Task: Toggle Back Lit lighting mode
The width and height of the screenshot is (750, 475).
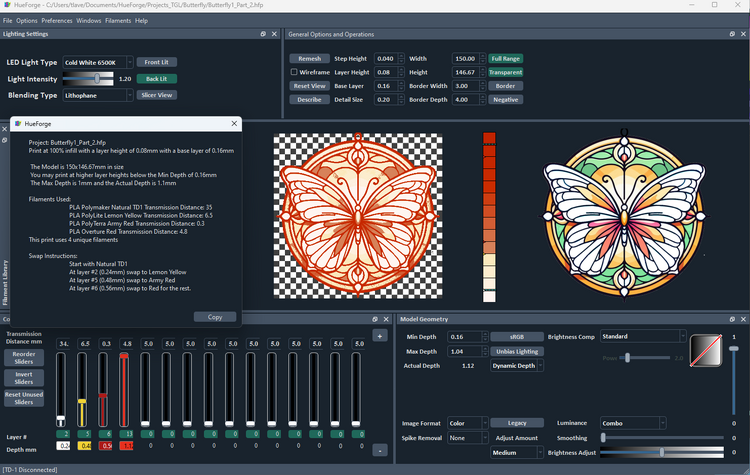Action: (156, 79)
